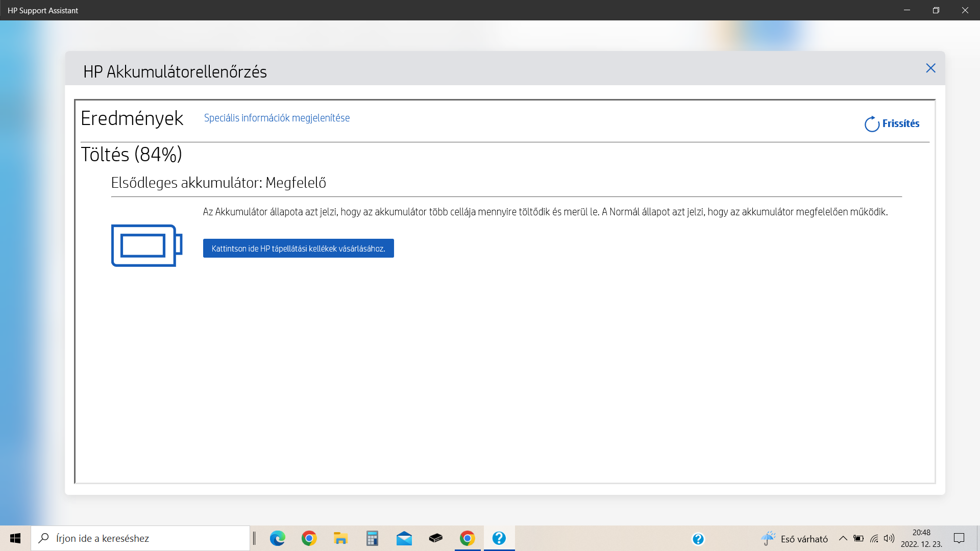Screen dimensions: 980x551
Task: Click the Töltés (84%) heading
Action: point(132,155)
